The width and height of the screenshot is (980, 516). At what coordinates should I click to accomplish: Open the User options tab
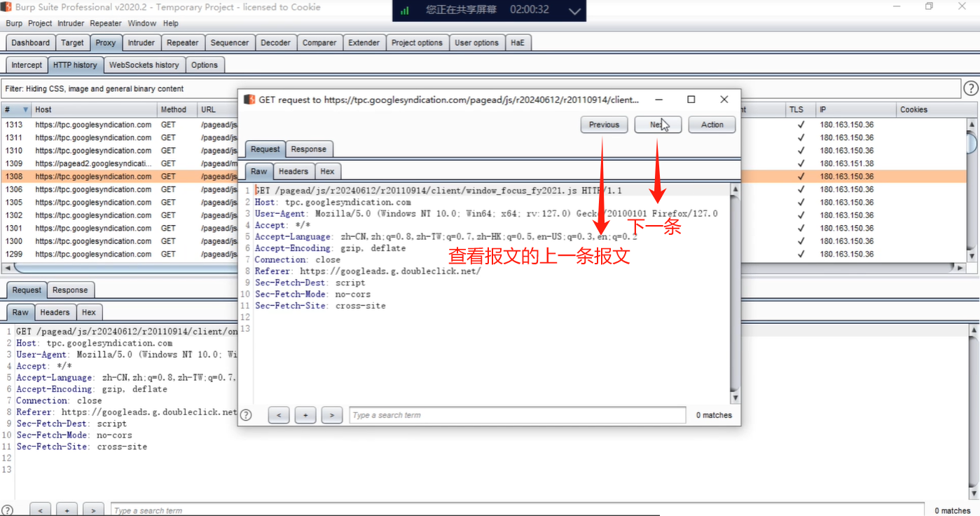tap(476, 43)
